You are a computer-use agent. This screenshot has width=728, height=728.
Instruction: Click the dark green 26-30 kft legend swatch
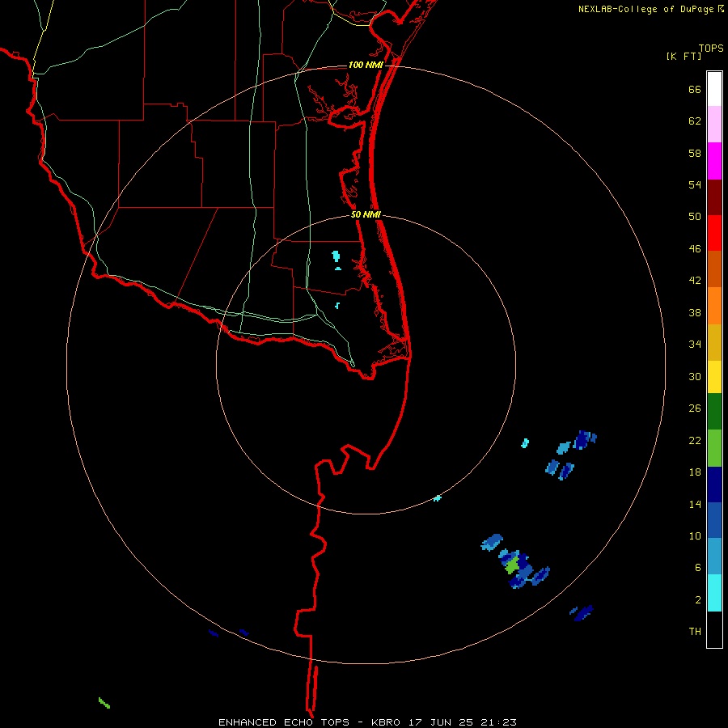[x=714, y=412]
